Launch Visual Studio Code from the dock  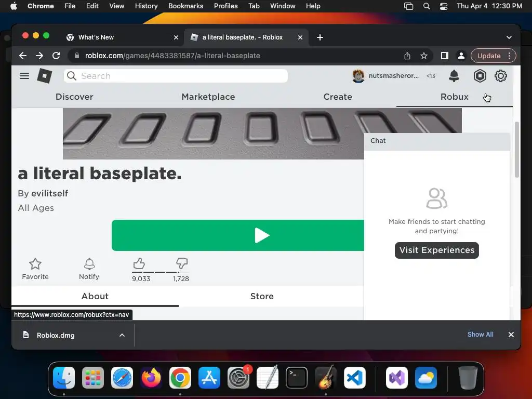click(355, 378)
